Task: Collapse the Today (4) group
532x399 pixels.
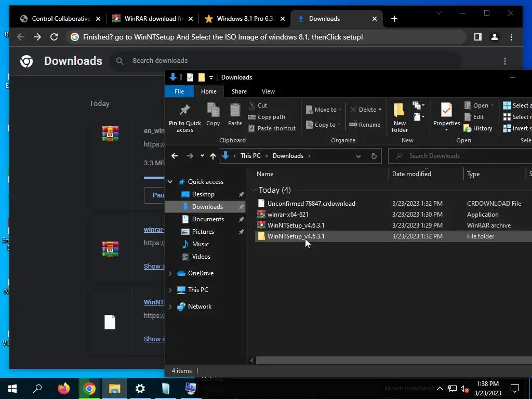Action: click(x=253, y=190)
